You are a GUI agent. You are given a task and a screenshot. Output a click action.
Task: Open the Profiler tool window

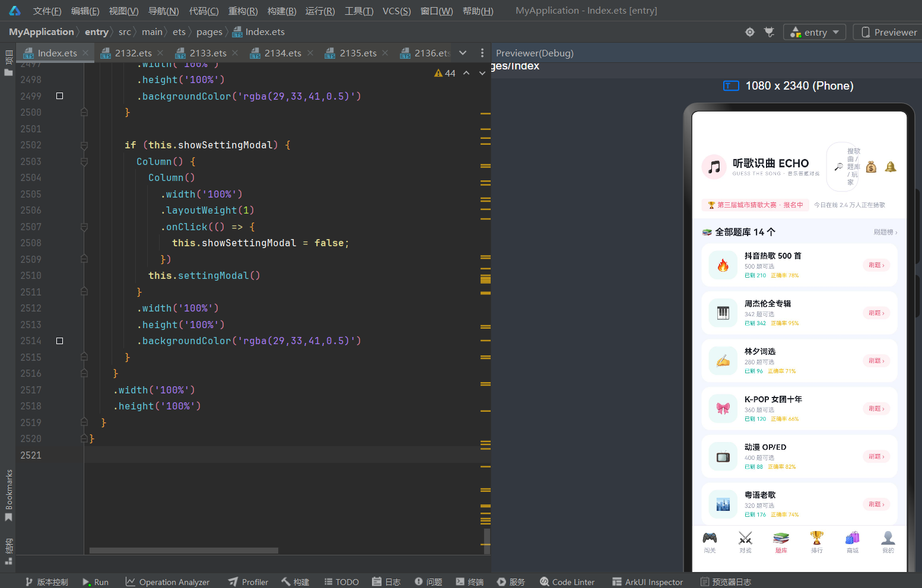pos(249,582)
